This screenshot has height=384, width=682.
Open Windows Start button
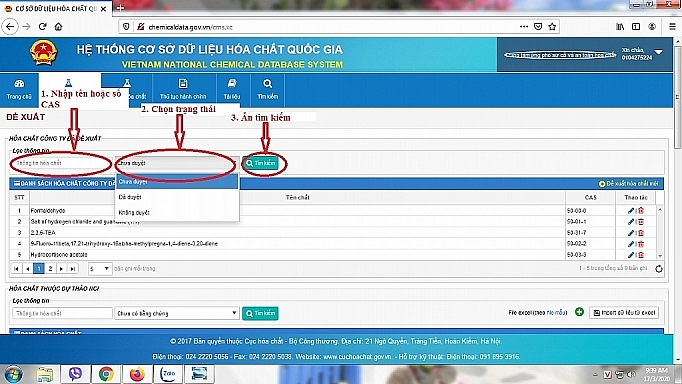[13, 374]
